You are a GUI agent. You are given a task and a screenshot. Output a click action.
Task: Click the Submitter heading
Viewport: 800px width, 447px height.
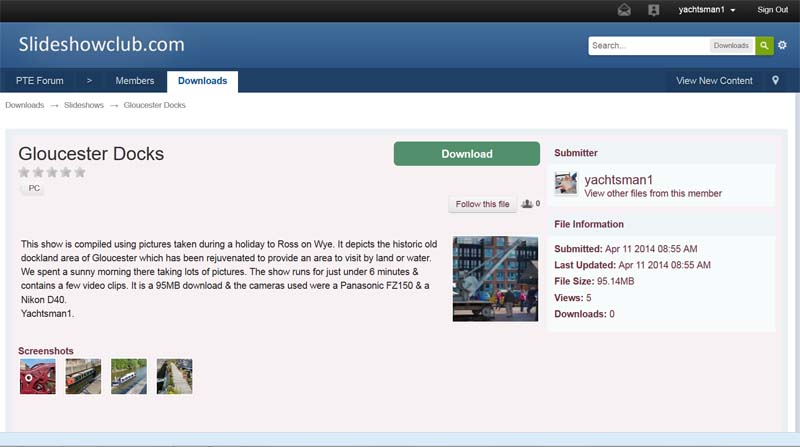(576, 153)
